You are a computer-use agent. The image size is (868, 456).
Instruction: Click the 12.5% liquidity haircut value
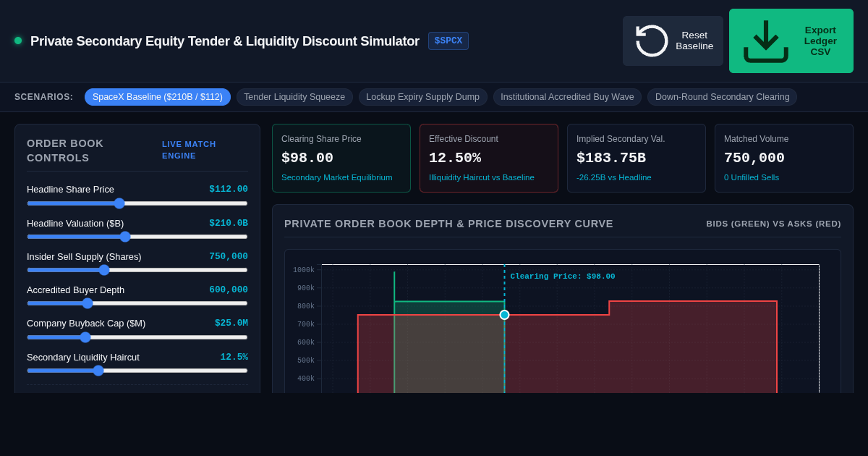[234, 357]
